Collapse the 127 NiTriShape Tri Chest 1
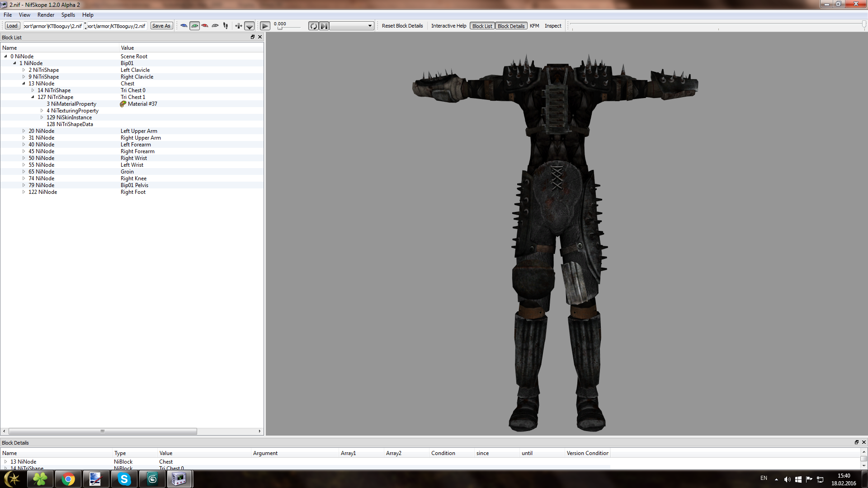 (33, 97)
